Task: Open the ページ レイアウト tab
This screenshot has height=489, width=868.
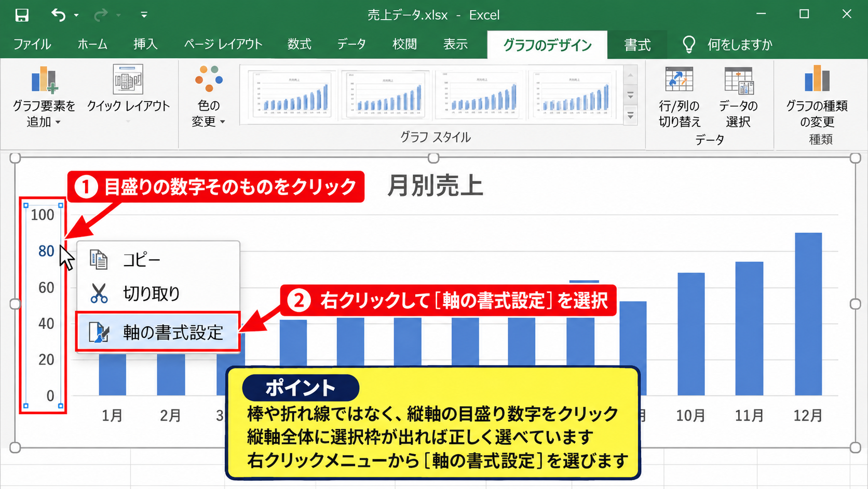Action: click(223, 45)
